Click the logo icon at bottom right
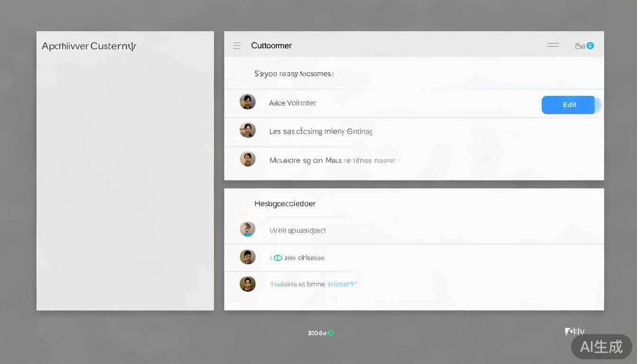Viewport: 637px width, 364px height. point(569,331)
